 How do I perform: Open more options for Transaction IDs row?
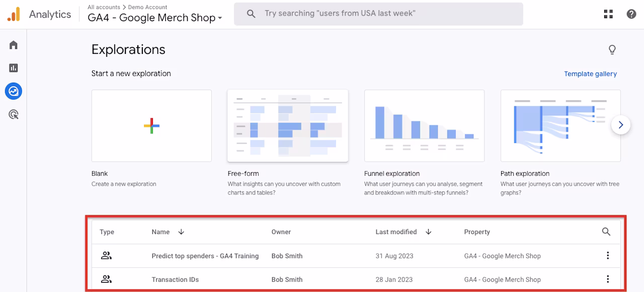coord(608,279)
